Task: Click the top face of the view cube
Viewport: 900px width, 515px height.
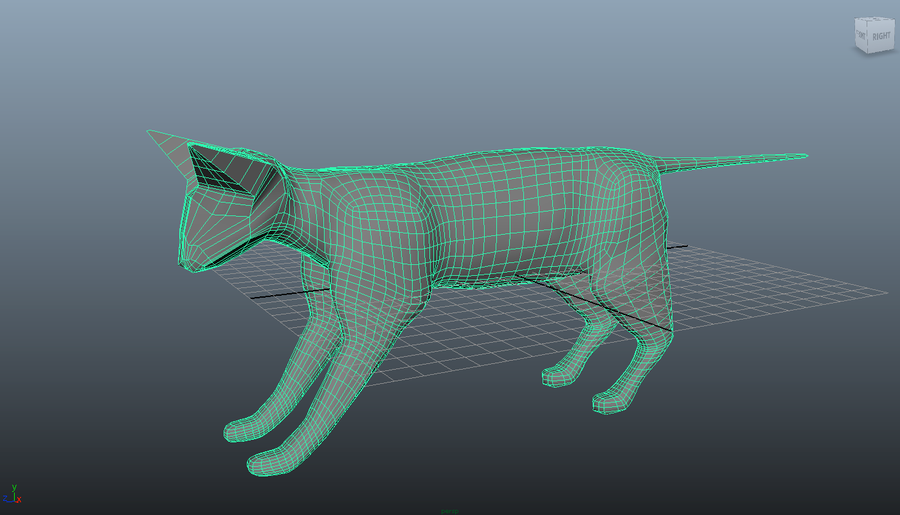Action: (x=874, y=20)
